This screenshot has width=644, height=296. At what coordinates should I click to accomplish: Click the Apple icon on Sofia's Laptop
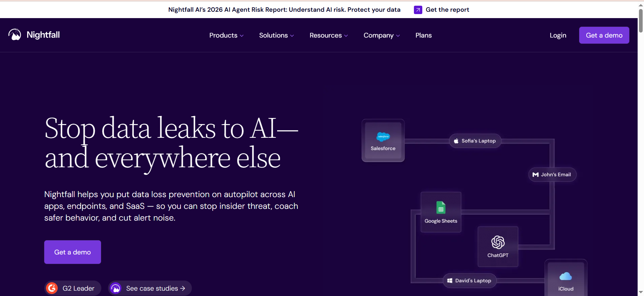[x=456, y=141]
